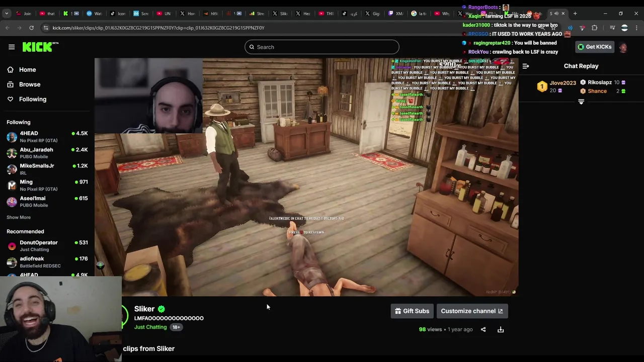Image resolution: width=644 pixels, height=362 pixels.
Task: Go back in browser history
Action: click(x=8, y=28)
